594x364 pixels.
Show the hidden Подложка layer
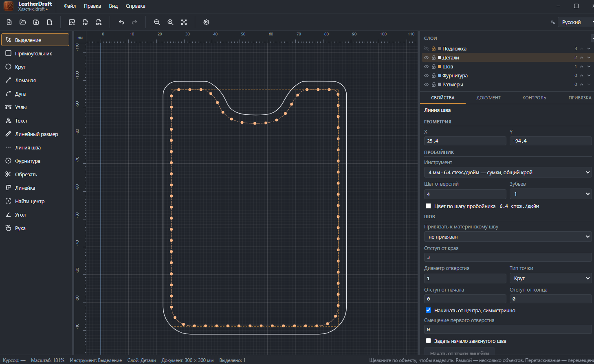427,49
